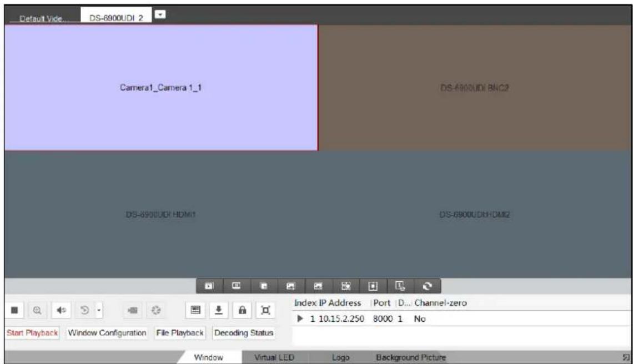
Task: Click the Channel-zero value No
Action: pyautogui.click(x=419, y=319)
